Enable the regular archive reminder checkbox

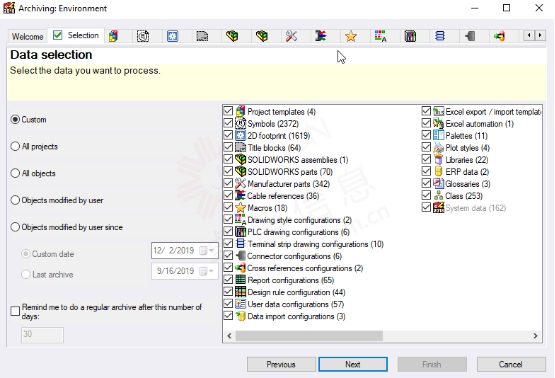[x=15, y=311]
